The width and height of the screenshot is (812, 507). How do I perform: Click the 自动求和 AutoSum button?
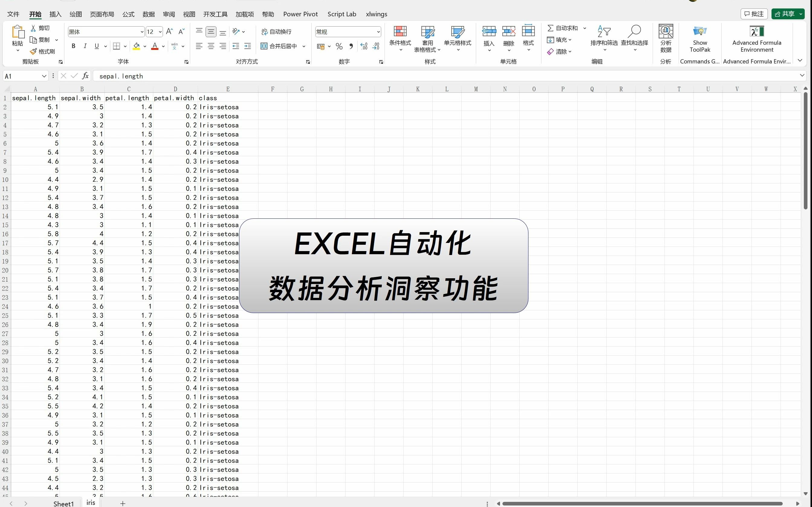point(563,28)
